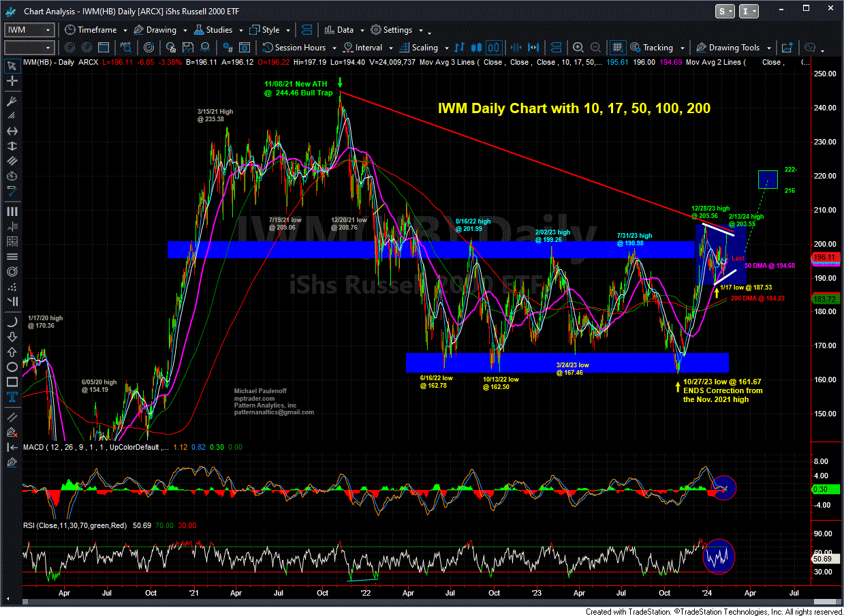
Task: Select the pointer arrow tool in left toolbar
Action: coord(12,65)
